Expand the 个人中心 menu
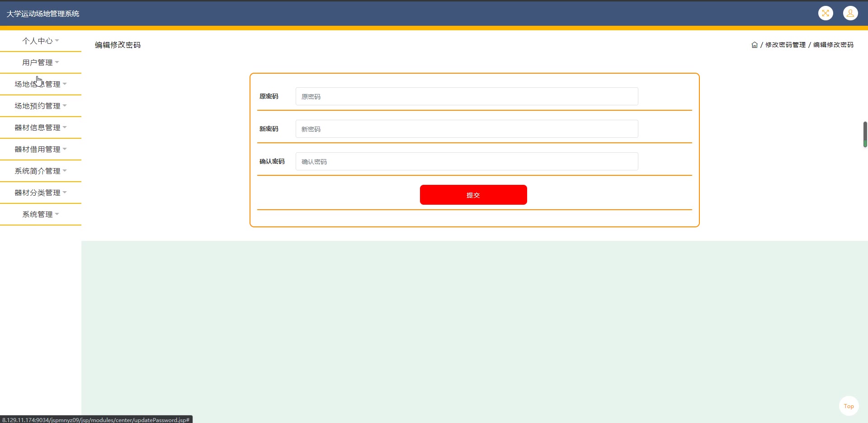This screenshot has width=868, height=423. click(41, 41)
